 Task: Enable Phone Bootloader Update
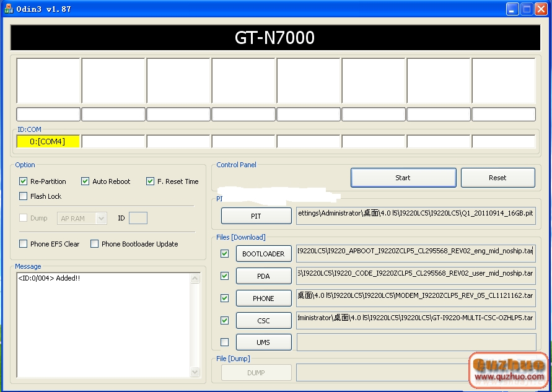[94, 244]
